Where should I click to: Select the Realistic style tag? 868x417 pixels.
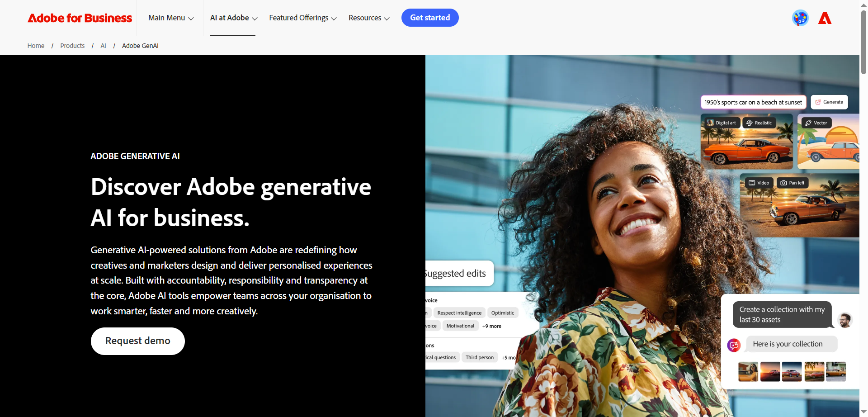759,123
